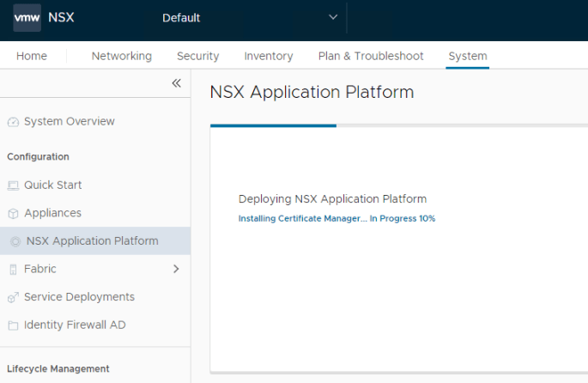Image resolution: width=588 pixels, height=383 pixels.
Task: Click the Service Deployments icon
Action: [13, 297]
